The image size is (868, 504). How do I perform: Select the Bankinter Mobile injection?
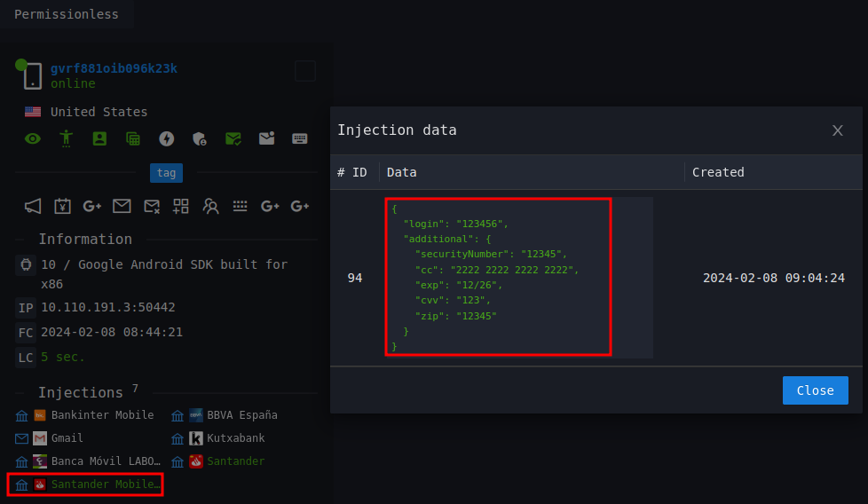(x=102, y=415)
